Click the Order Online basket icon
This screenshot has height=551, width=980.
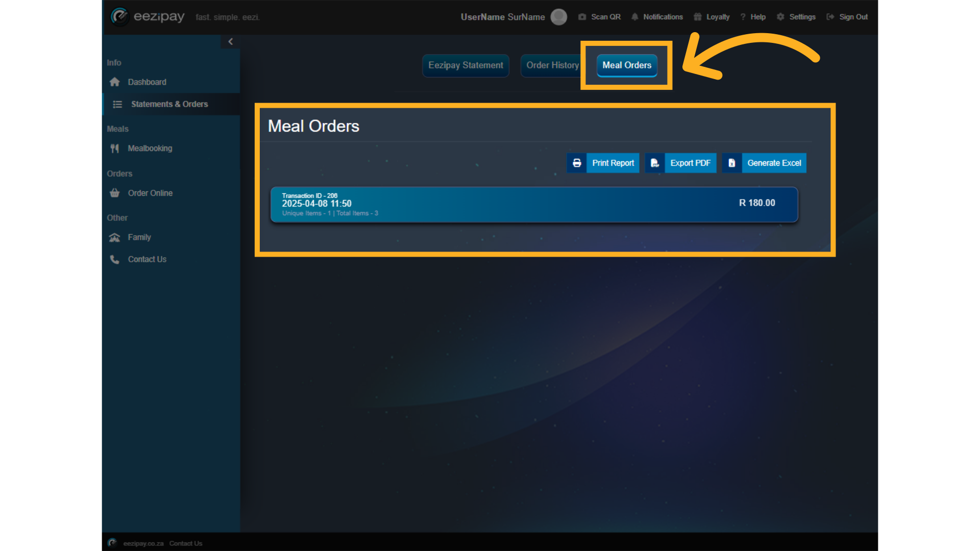[115, 193]
